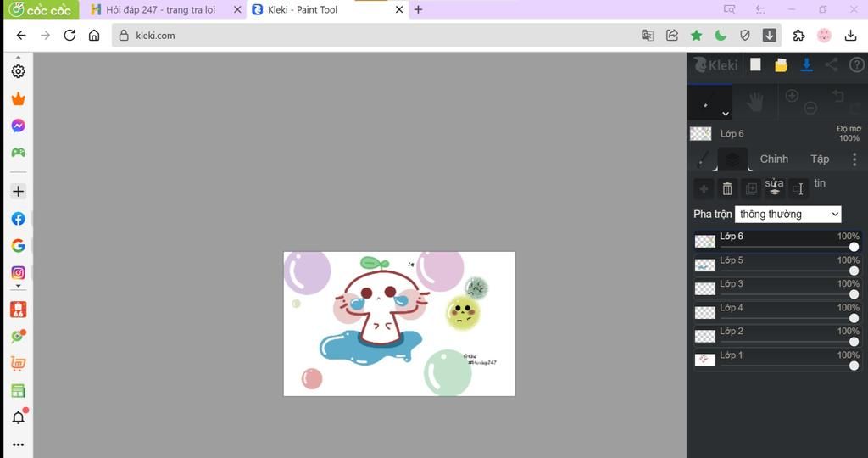Select layer Lớp 1 in the list

[x=777, y=360]
